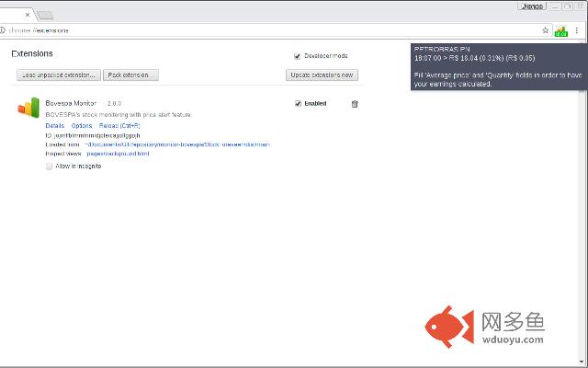Click the Bovespa Monitor bar chart logo
The height and width of the screenshot is (368, 588).
click(28, 108)
